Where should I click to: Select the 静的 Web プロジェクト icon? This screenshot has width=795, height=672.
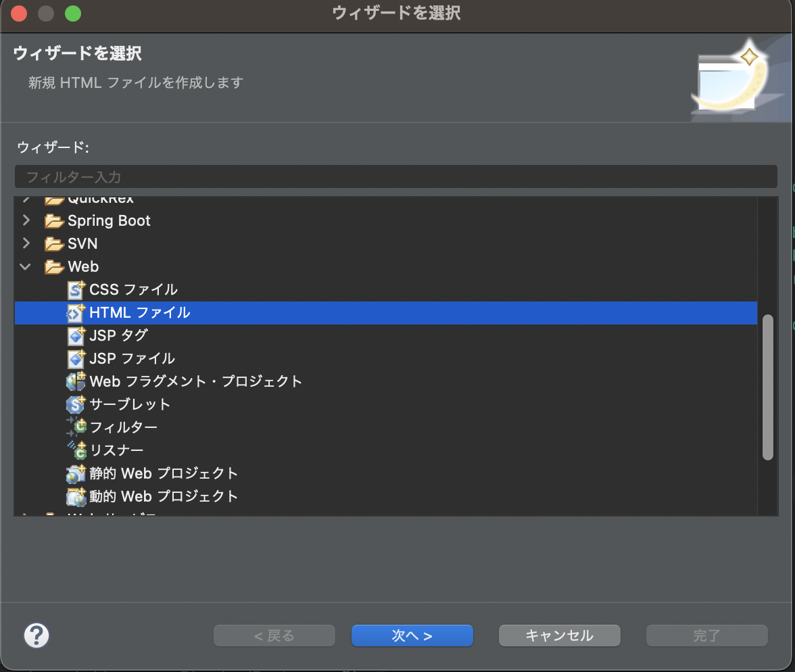[x=75, y=473]
